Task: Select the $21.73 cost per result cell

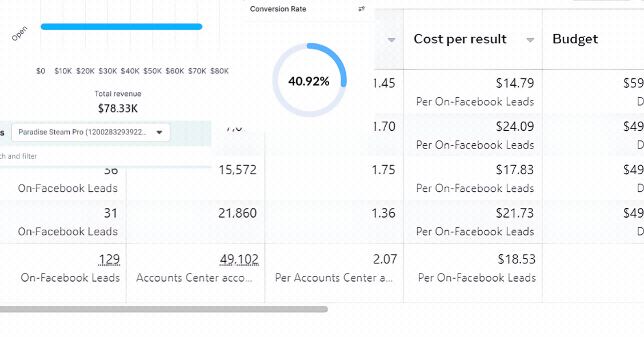Action: [473, 222]
